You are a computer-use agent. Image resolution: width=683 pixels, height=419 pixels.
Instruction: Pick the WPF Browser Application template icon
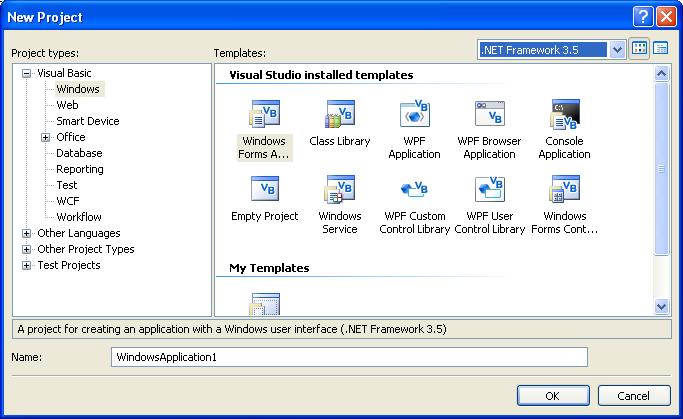490,114
